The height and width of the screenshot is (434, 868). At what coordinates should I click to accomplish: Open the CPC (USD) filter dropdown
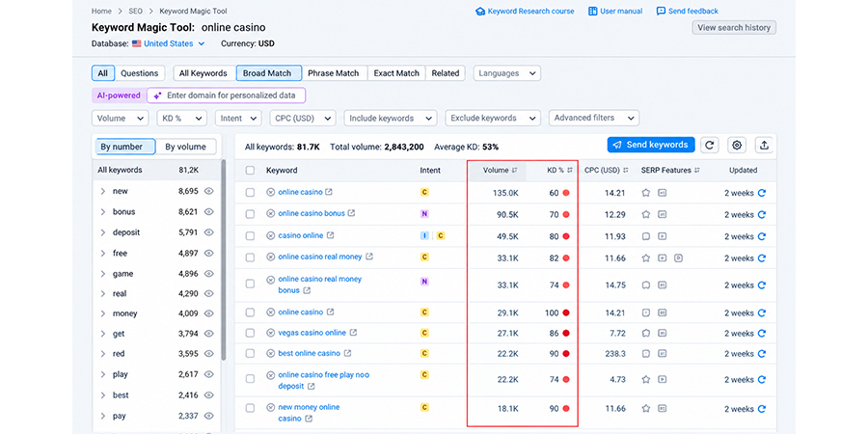click(x=303, y=118)
